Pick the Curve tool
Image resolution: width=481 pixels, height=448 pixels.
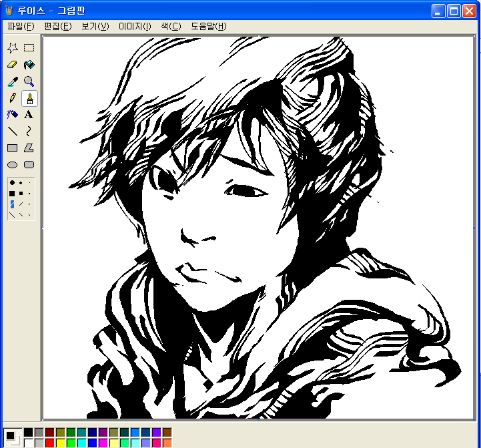point(29,132)
